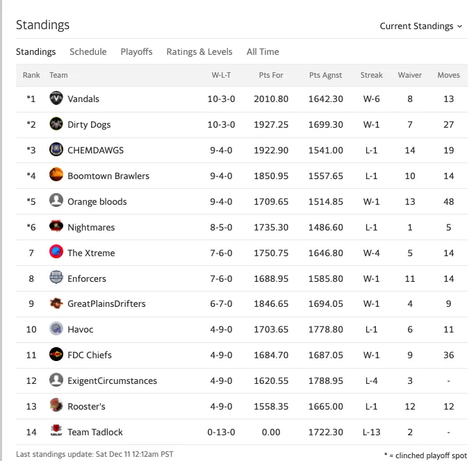The image size is (476, 461).
Task: Click the Boomtown Brawlers orange avatar
Action: pos(56,175)
